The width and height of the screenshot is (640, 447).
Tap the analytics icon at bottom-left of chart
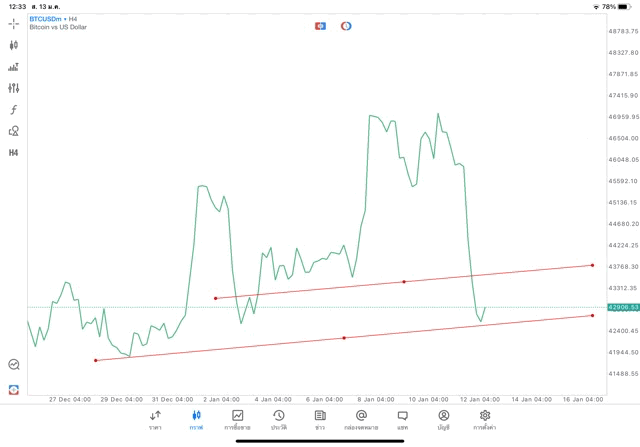coord(14,365)
